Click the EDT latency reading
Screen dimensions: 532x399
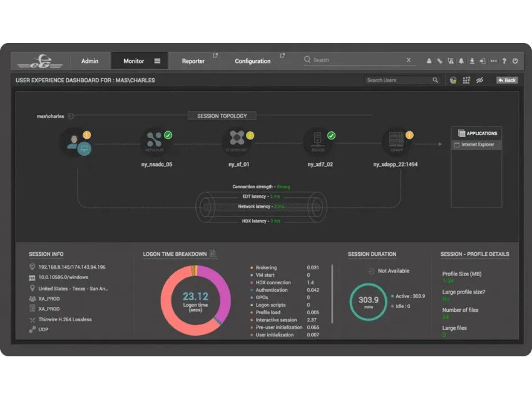(x=262, y=196)
